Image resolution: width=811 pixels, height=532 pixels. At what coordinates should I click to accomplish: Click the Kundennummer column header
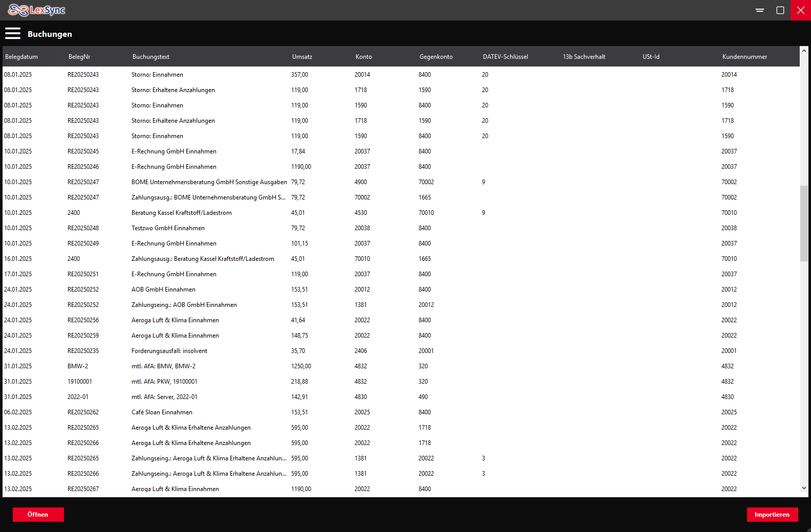click(744, 57)
